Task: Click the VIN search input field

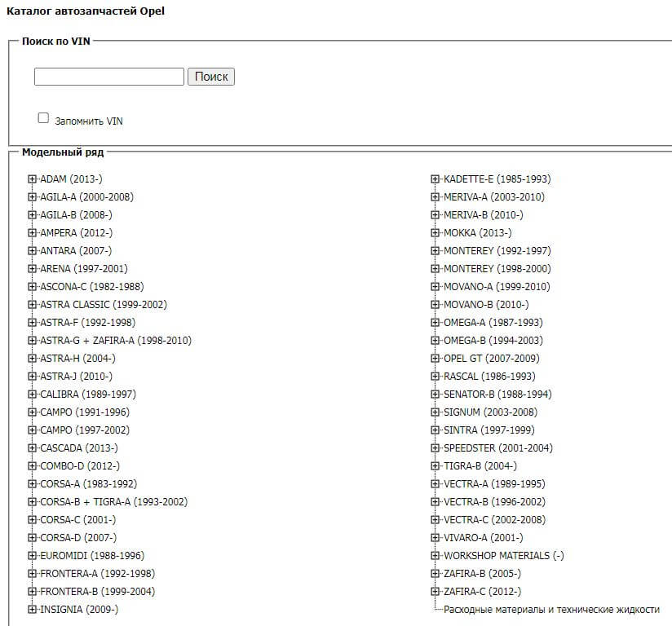Action: pyautogui.click(x=108, y=77)
